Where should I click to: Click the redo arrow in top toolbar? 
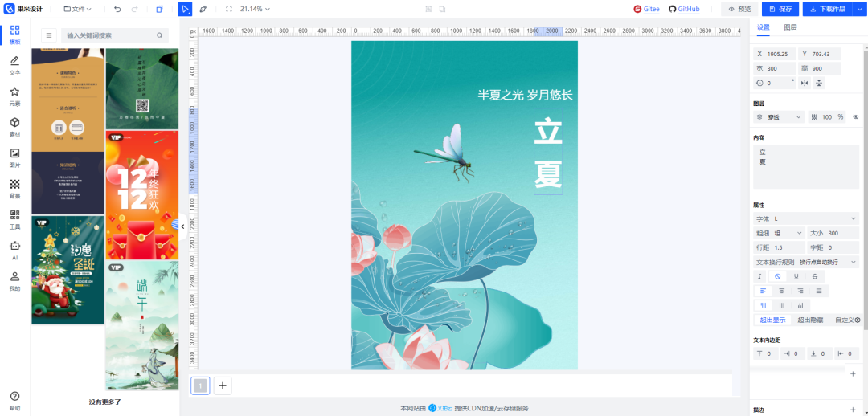coord(135,9)
